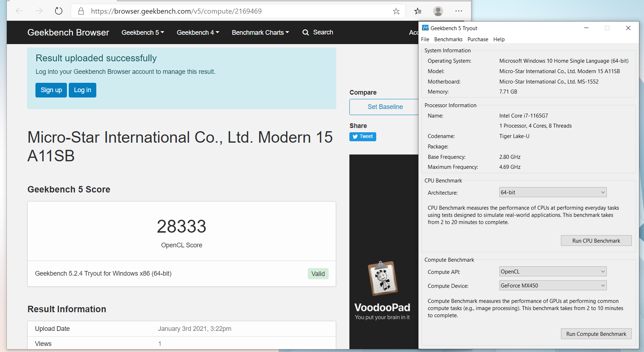
Task: Click the 7.71 GB memory value
Action: 508,92
